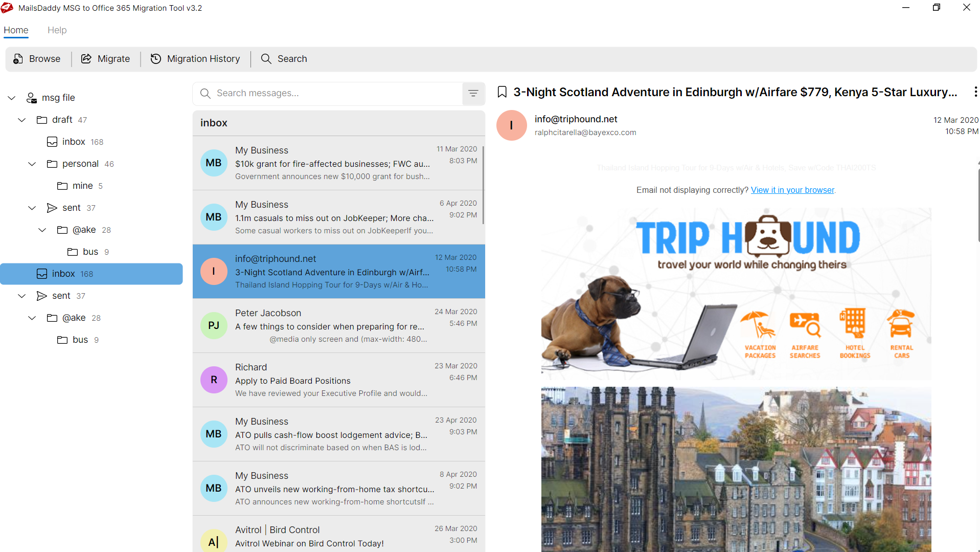Click the Trip Hound logo banner
The height and width of the screenshot is (552, 980).
pos(748,243)
